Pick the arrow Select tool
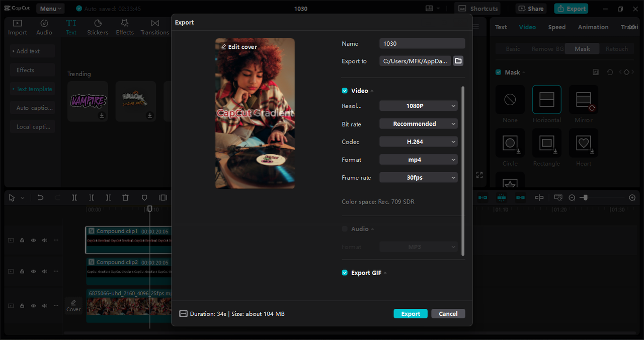 pyautogui.click(x=12, y=198)
